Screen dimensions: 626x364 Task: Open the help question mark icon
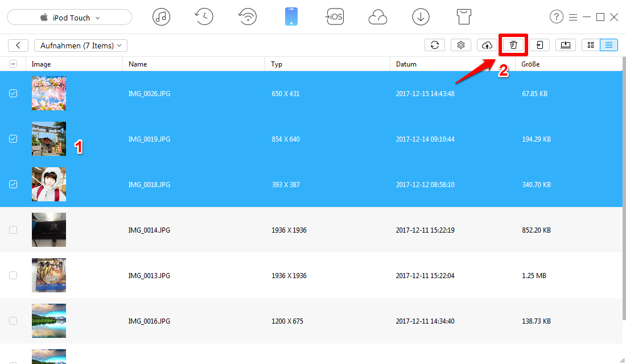click(557, 16)
